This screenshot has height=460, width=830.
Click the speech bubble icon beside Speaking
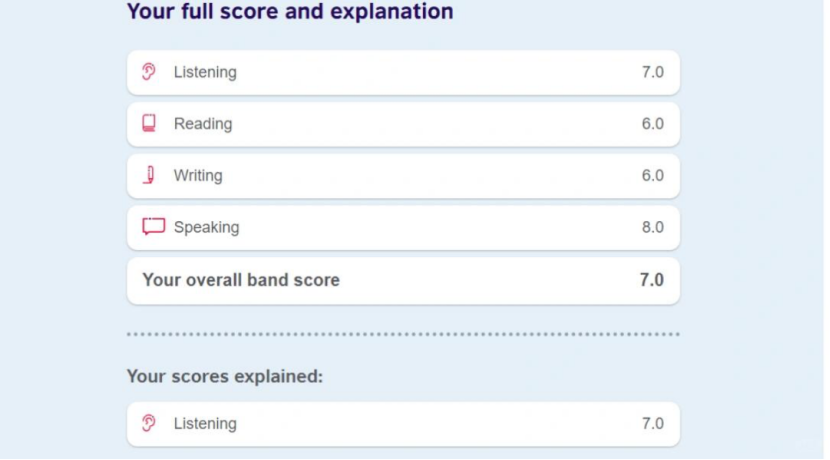click(153, 227)
